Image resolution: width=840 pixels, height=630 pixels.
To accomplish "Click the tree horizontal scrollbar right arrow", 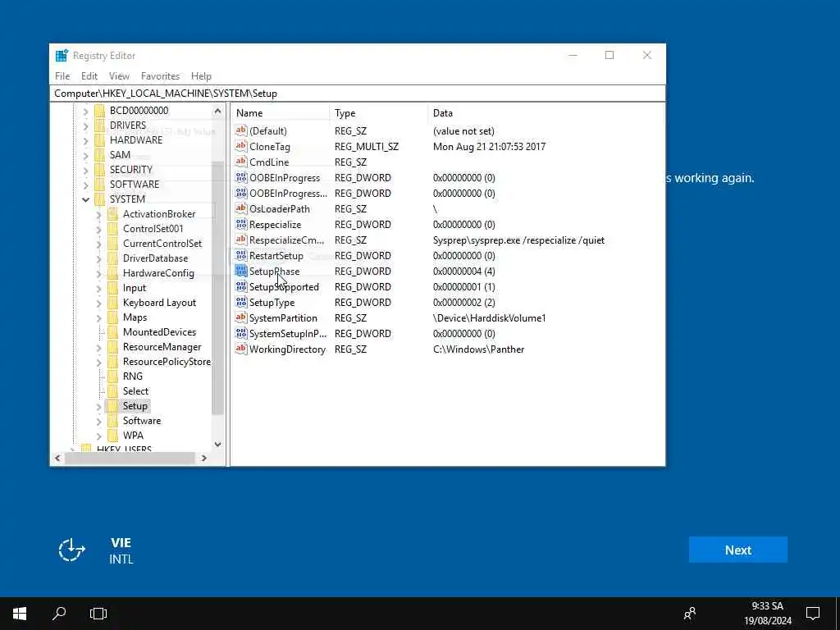I will (203, 458).
